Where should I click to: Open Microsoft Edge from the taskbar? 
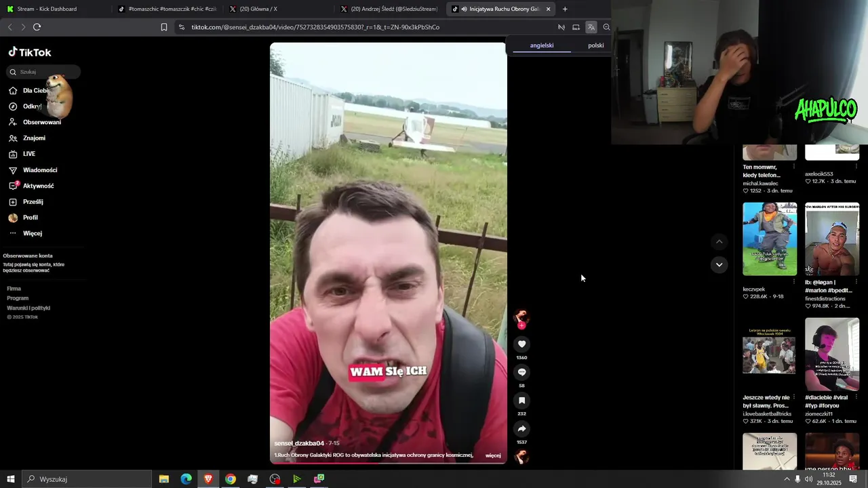coord(186,479)
